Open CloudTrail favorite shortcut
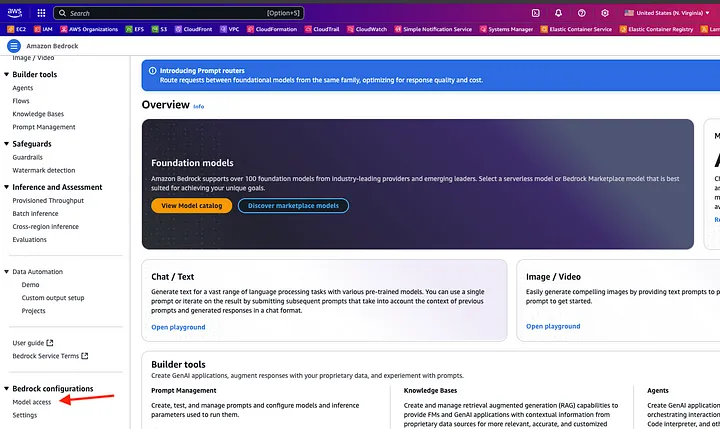The height and width of the screenshot is (429, 720). pos(322,29)
